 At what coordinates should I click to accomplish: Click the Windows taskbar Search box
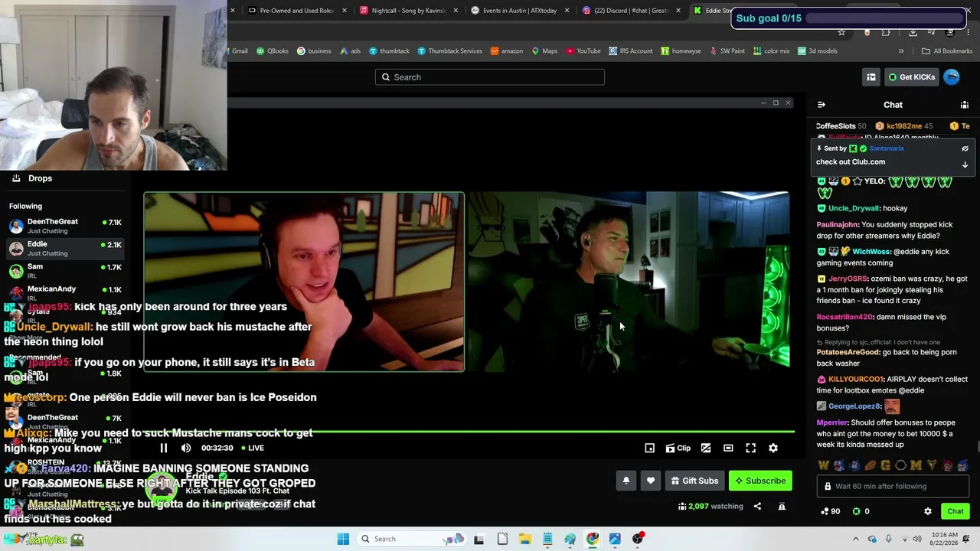tap(413, 539)
